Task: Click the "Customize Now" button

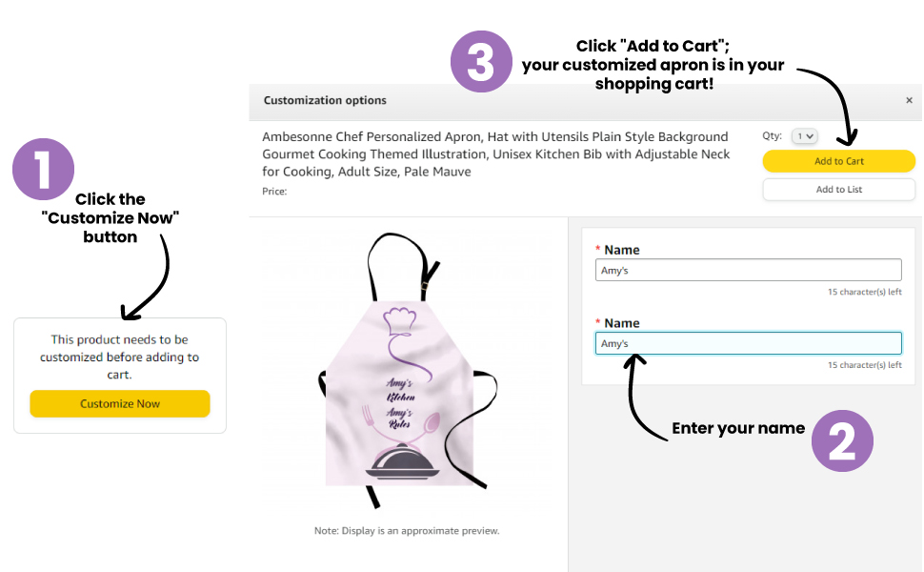Action: pyautogui.click(x=120, y=403)
